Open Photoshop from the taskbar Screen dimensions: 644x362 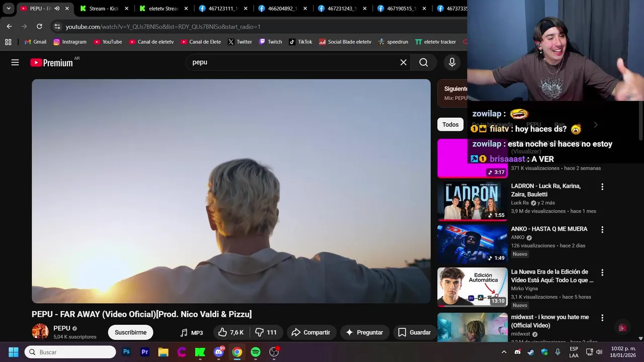click(x=126, y=352)
